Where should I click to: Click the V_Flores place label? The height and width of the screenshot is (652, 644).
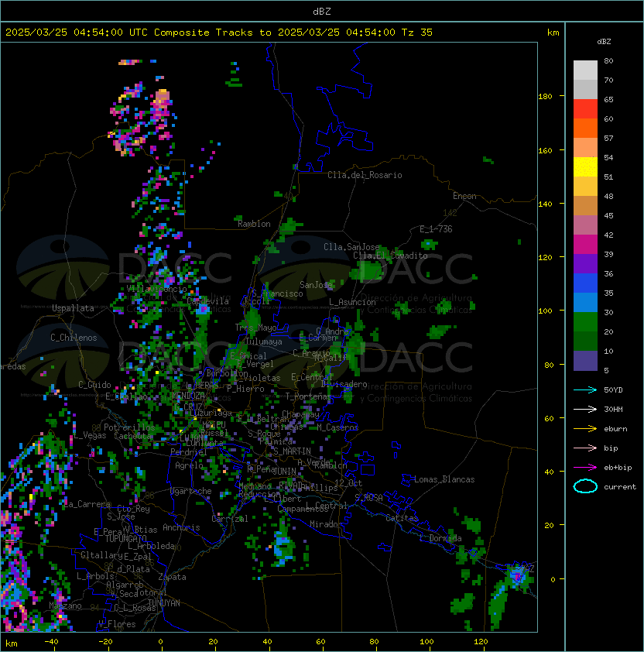[117, 624]
